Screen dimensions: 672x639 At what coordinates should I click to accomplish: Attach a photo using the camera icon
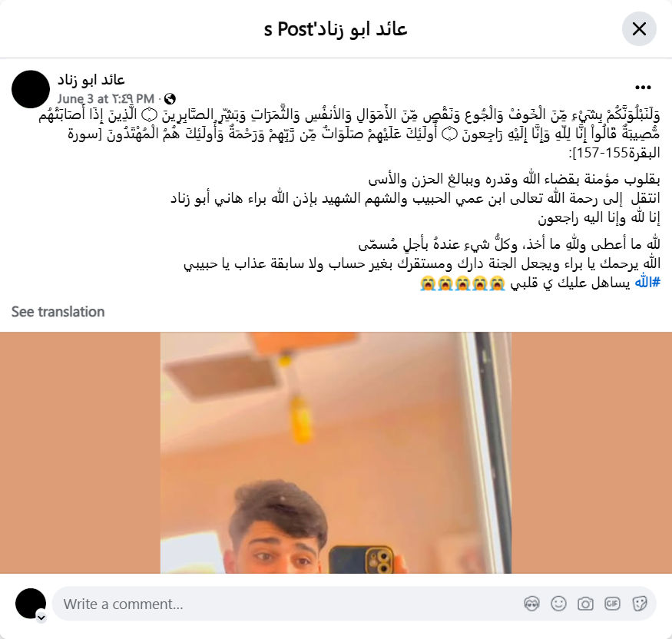click(x=585, y=604)
